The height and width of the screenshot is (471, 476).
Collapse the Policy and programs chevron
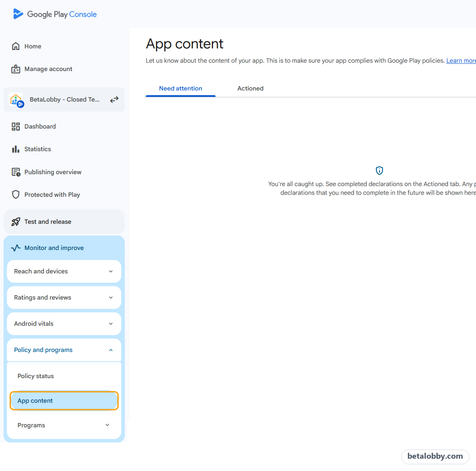(x=111, y=350)
